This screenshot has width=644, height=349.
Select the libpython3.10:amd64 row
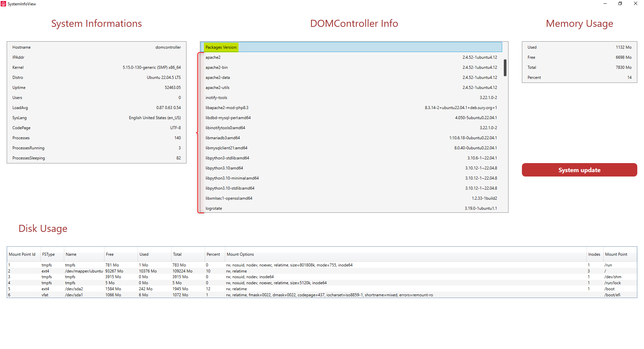pyautogui.click(x=351, y=168)
